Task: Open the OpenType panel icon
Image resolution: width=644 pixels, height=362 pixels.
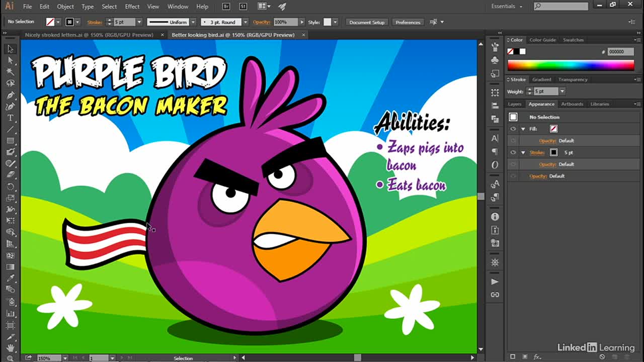Action: 495,164
